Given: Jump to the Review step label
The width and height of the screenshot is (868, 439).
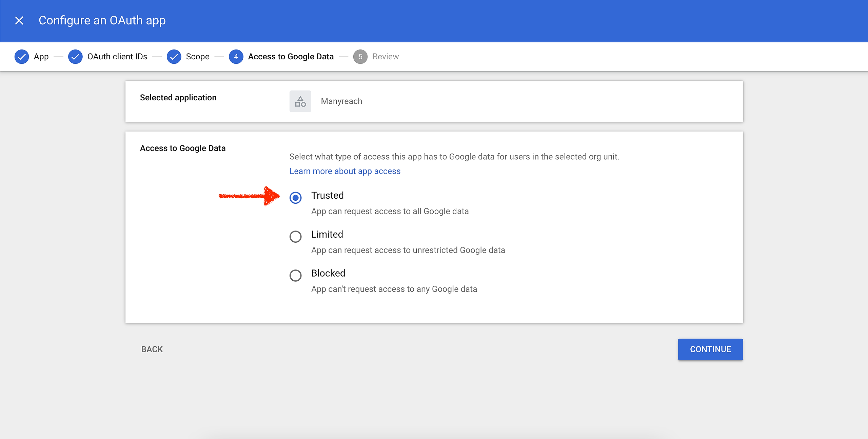Looking at the screenshot, I should click(x=386, y=57).
